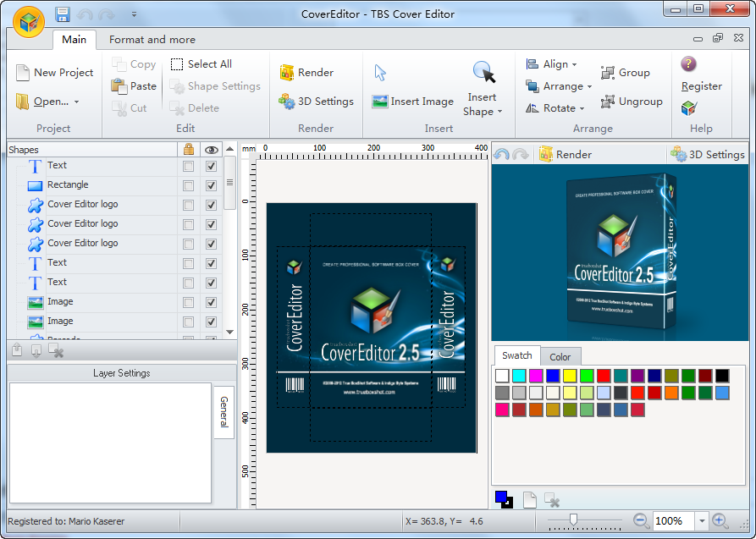Click Group in the Arrange section

pos(625,73)
